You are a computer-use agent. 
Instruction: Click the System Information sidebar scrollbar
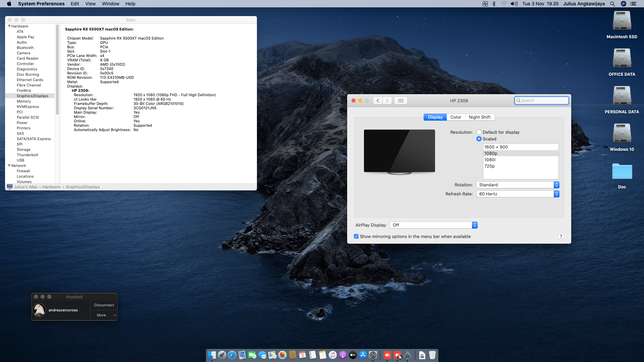click(x=57, y=69)
